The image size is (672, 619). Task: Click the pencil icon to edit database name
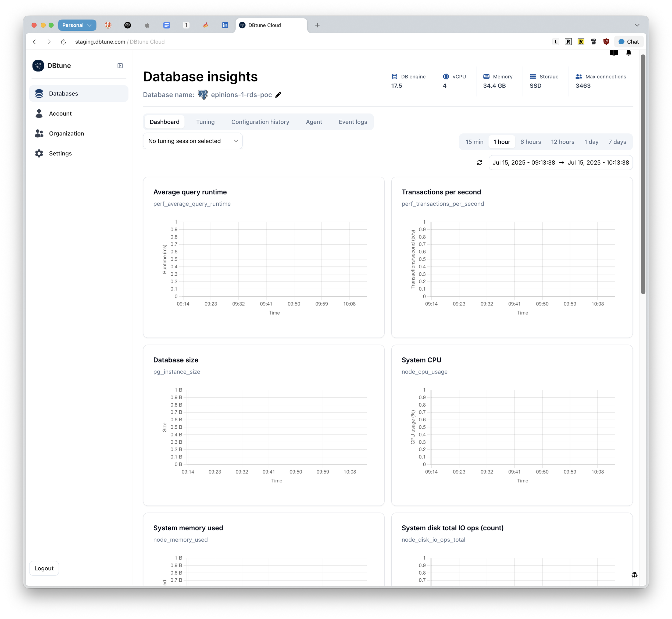[278, 95]
